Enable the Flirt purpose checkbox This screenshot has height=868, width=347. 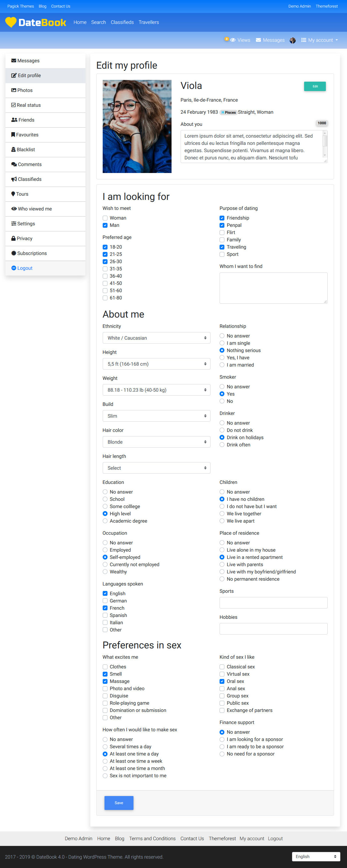tap(222, 233)
